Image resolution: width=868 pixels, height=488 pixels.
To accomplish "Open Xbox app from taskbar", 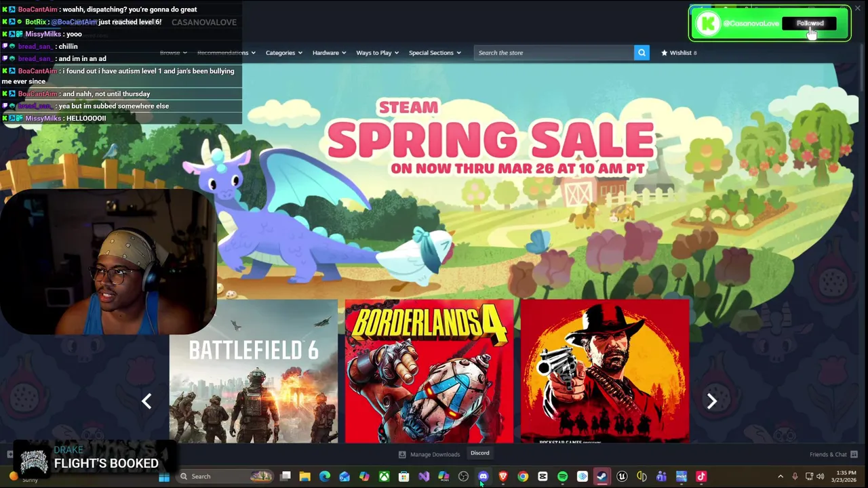I will (384, 476).
